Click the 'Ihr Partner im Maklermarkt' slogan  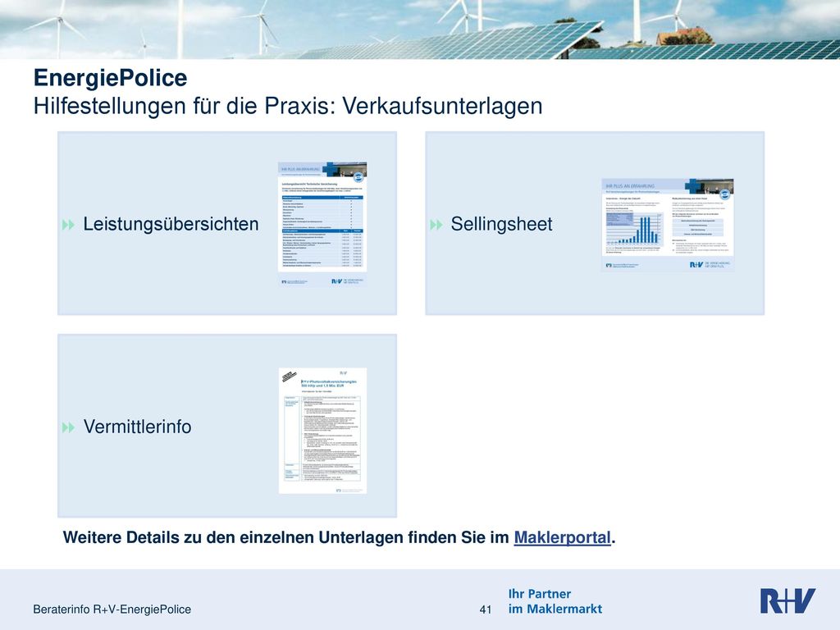tap(555, 601)
